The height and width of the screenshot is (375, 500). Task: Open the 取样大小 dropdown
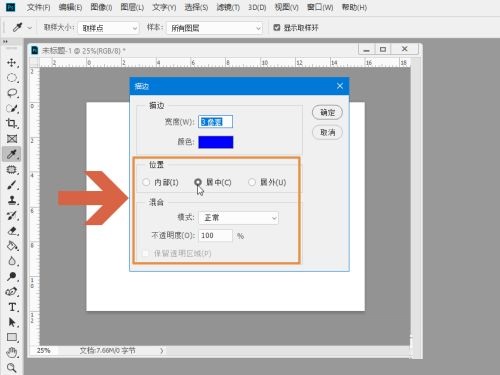click(108, 28)
